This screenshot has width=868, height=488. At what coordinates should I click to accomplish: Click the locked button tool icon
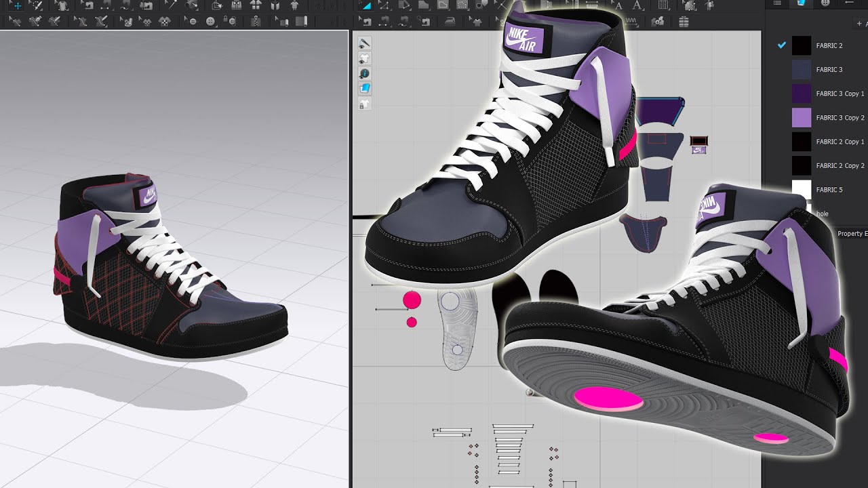coord(230,21)
